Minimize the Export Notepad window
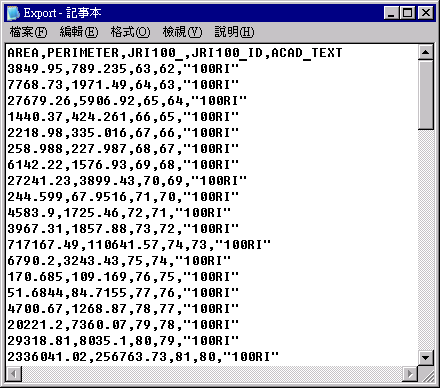Screen dimensions: 440x388 391,13
